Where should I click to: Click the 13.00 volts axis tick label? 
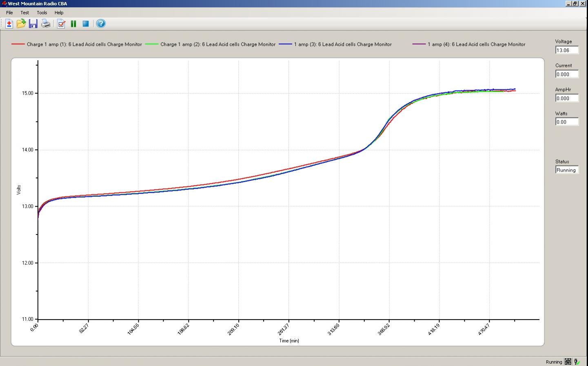[x=28, y=207]
